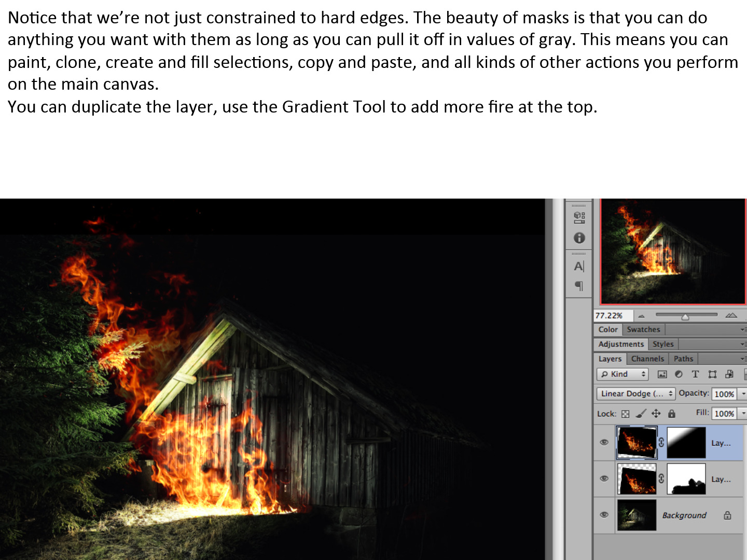This screenshot has width=747, height=560.
Task: Hide the Background layer with eye icon
Action: (604, 515)
